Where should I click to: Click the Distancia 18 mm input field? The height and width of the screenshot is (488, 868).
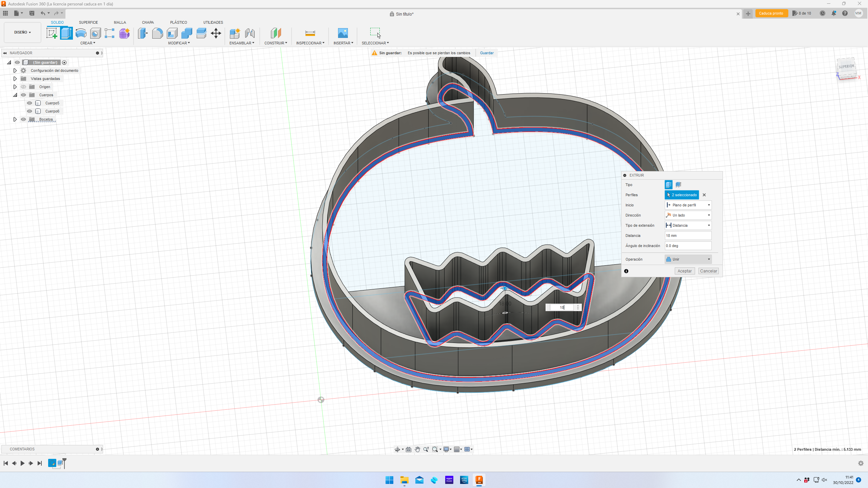688,236
